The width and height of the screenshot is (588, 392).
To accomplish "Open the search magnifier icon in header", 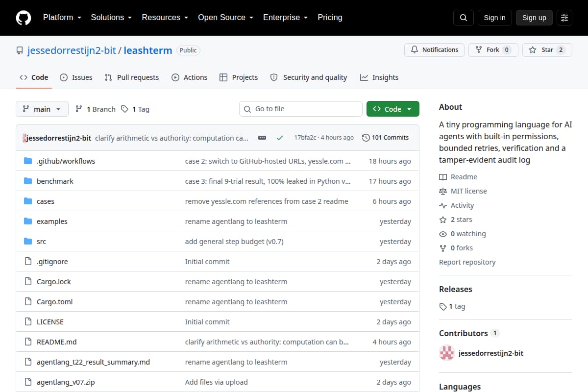I will [464, 18].
